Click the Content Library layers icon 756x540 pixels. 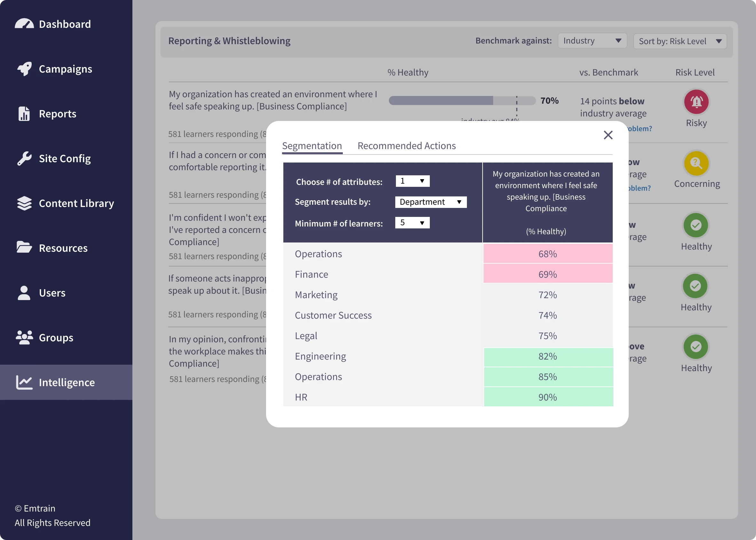[x=24, y=203]
